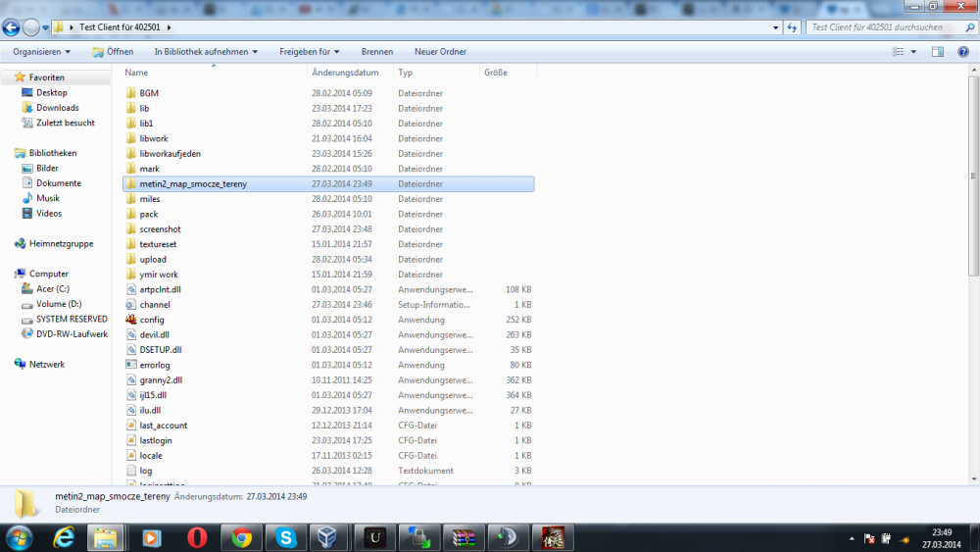Click Brennen in the toolbar
Image resolution: width=980 pixels, height=552 pixels.
[377, 52]
